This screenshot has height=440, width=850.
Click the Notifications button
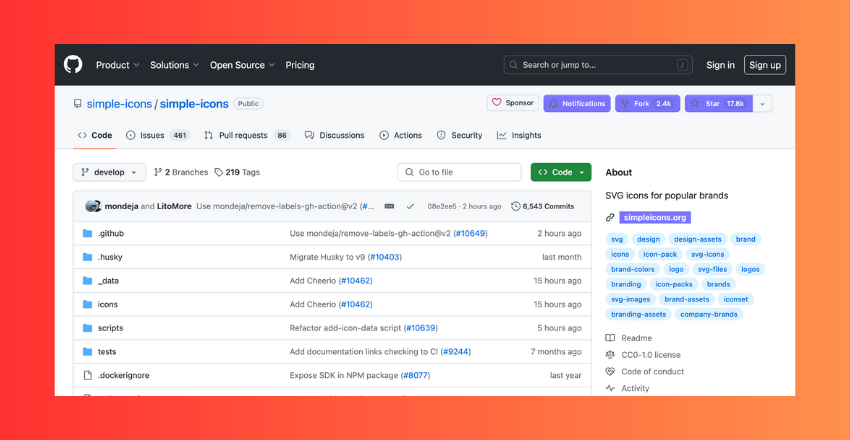577,103
